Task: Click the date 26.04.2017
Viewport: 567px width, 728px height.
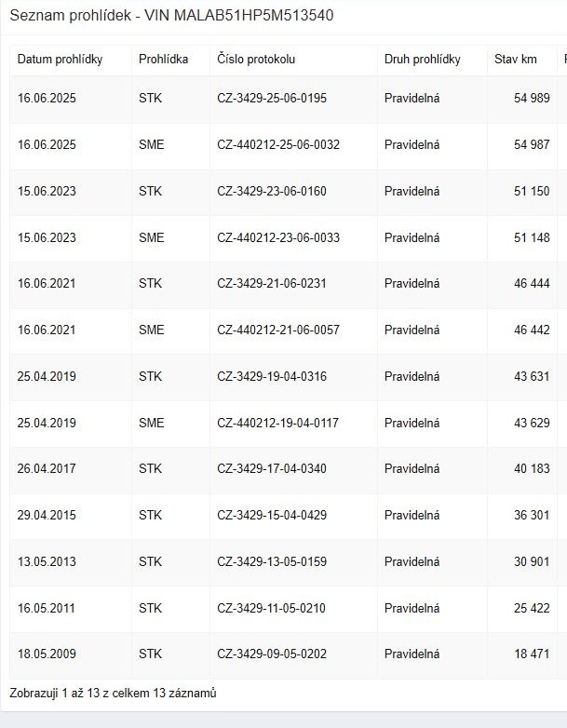Action: point(47,469)
